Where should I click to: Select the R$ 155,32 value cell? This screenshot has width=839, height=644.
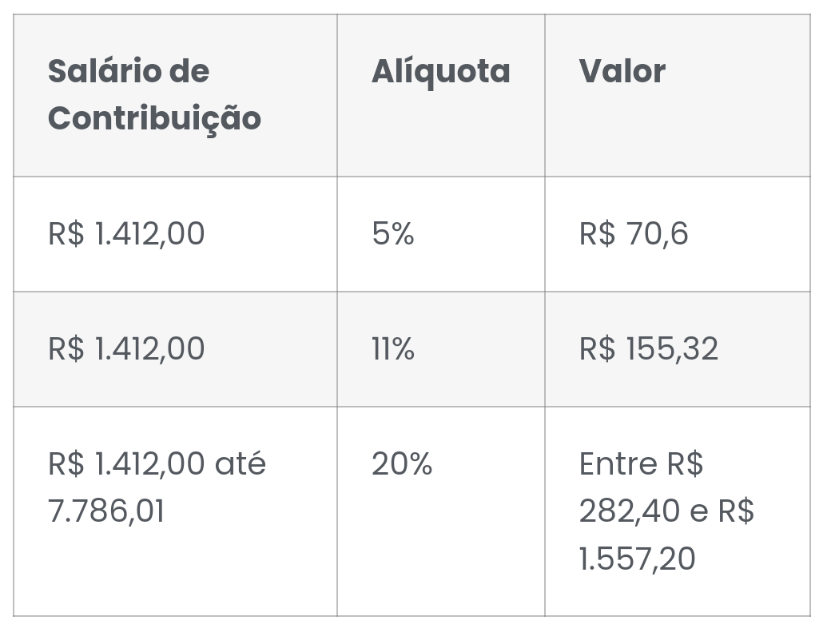point(678,349)
